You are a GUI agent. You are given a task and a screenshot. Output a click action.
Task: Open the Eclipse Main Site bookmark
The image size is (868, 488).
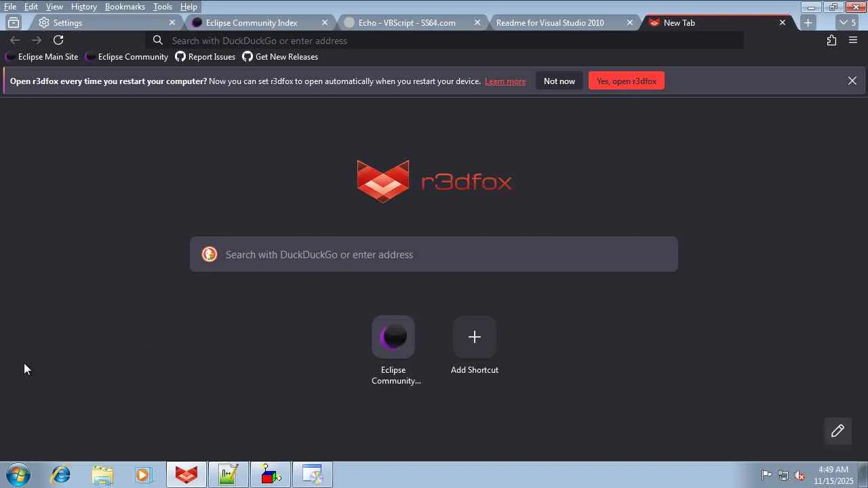coord(41,57)
